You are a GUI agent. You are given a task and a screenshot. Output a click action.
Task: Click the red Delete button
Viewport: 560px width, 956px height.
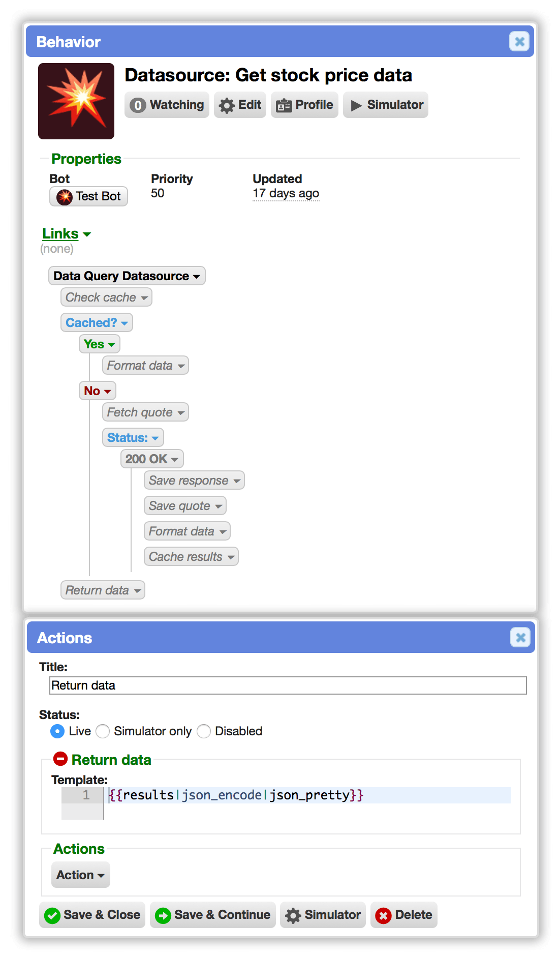click(x=404, y=915)
